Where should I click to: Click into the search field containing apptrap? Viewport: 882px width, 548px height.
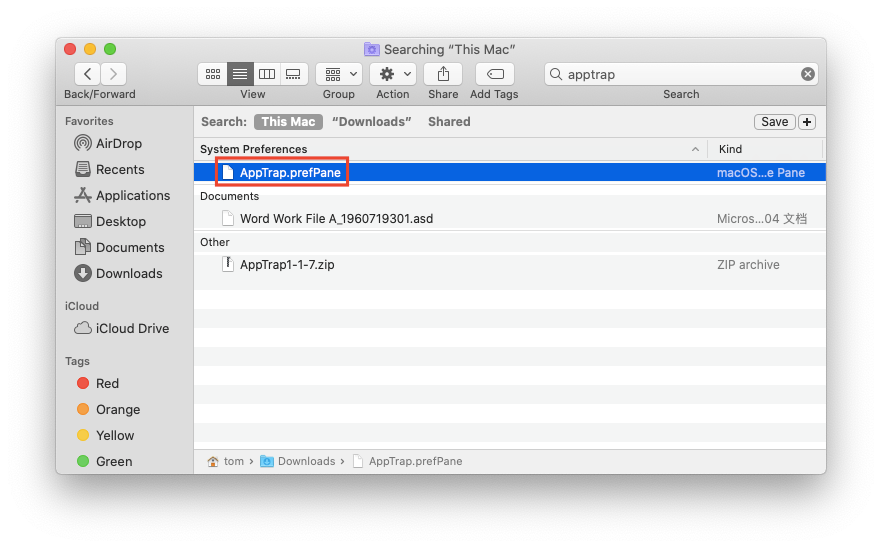[681, 74]
